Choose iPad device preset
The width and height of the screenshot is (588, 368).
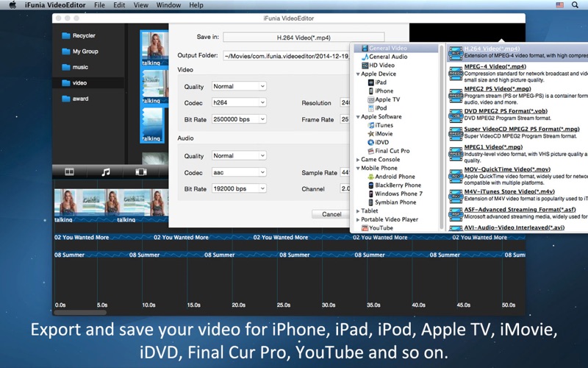tap(377, 82)
